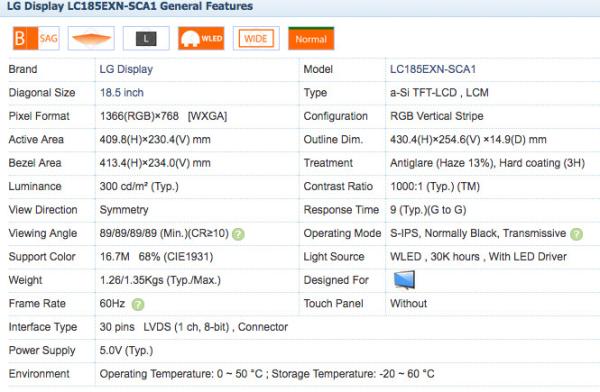Click the Designed For label
Image resolution: width=600 pixels, height=392 pixels.
pyautogui.click(x=336, y=280)
